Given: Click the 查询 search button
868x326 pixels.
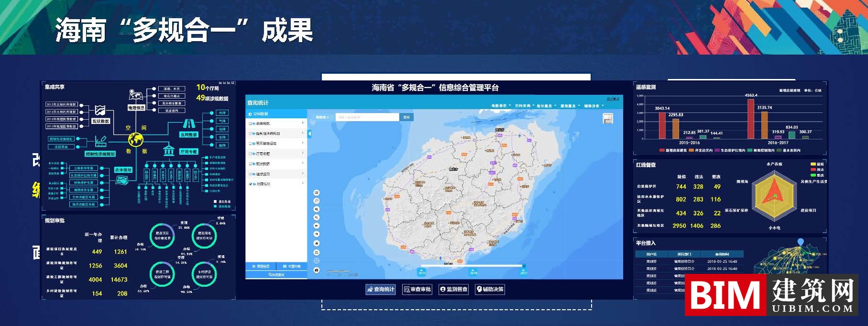Looking at the screenshot, I should 406,117.
